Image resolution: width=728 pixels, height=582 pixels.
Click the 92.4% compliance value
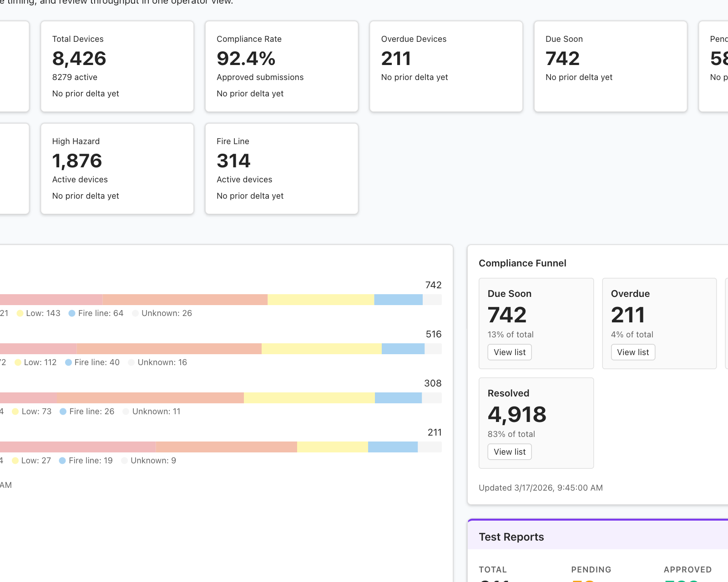pyautogui.click(x=246, y=59)
